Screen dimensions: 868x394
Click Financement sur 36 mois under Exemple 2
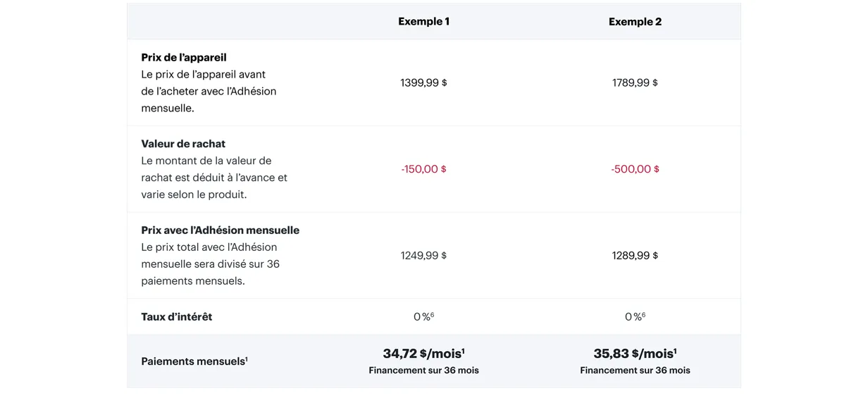point(635,370)
